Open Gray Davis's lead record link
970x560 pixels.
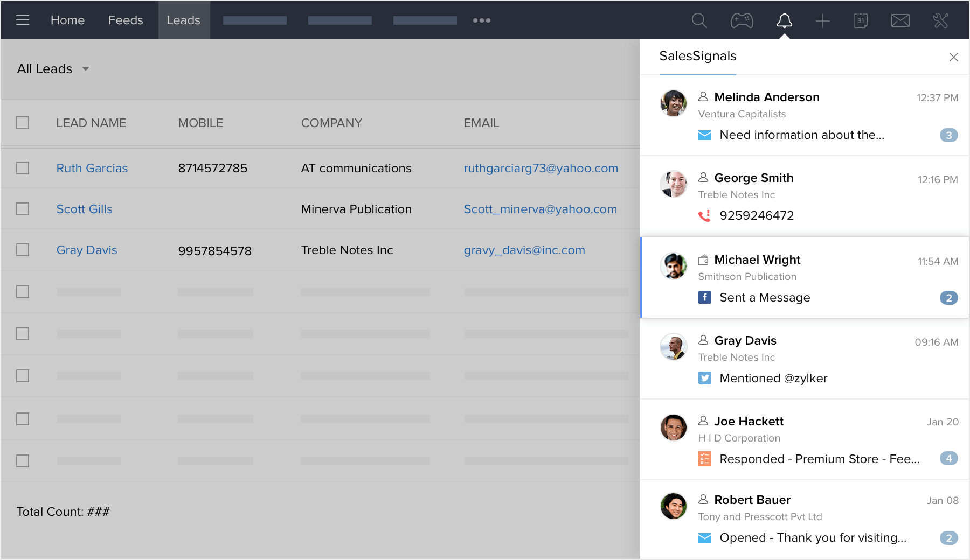[86, 250]
